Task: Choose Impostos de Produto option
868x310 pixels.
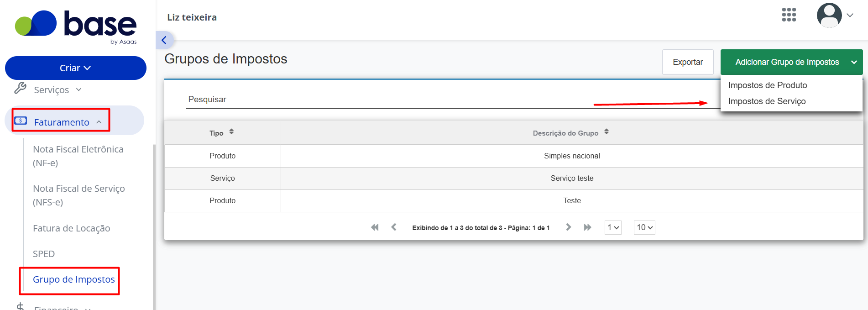Action: pyautogui.click(x=768, y=85)
